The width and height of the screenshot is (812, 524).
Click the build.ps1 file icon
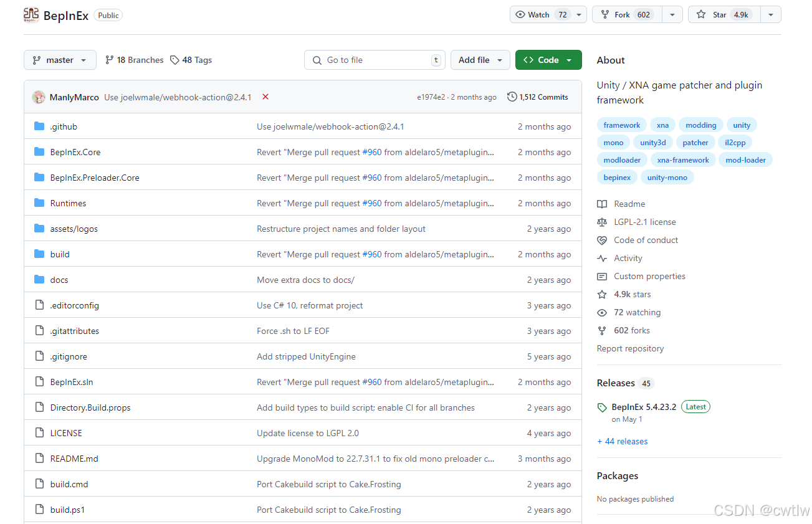click(39, 510)
